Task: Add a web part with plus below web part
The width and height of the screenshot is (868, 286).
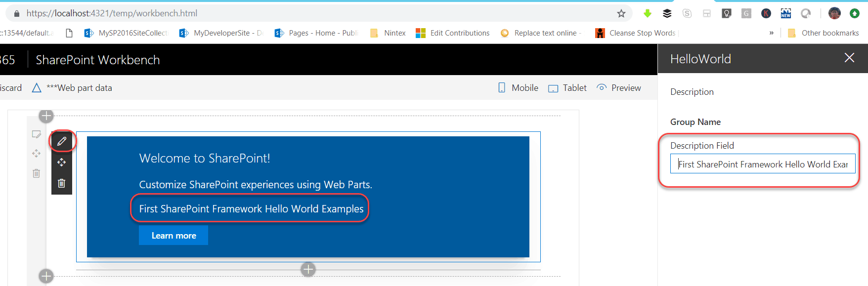Action: pyautogui.click(x=308, y=269)
